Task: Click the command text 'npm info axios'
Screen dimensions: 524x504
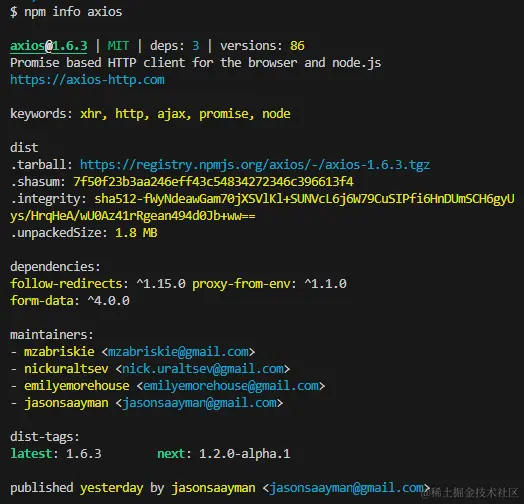Action: point(73,12)
